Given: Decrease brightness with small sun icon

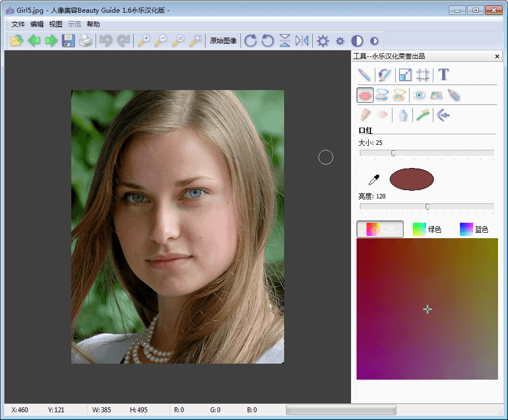Looking at the screenshot, I should tap(340, 41).
